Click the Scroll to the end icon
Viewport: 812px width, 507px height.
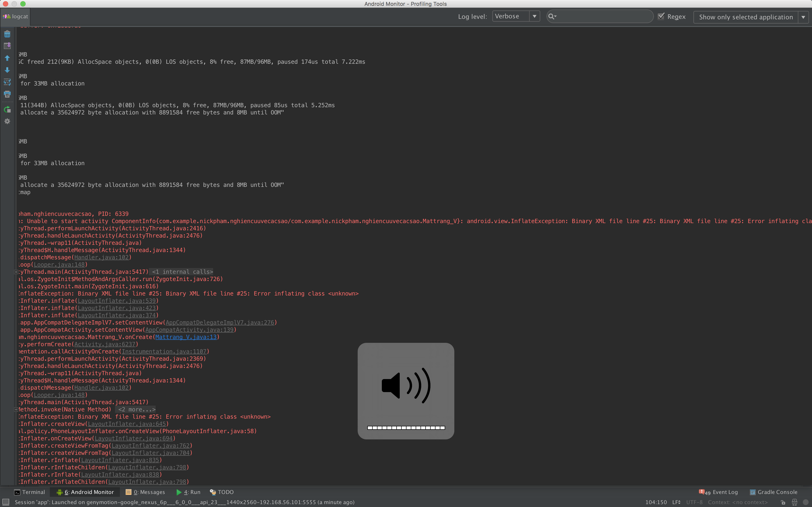pyautogui.click(x=7, y=46)
